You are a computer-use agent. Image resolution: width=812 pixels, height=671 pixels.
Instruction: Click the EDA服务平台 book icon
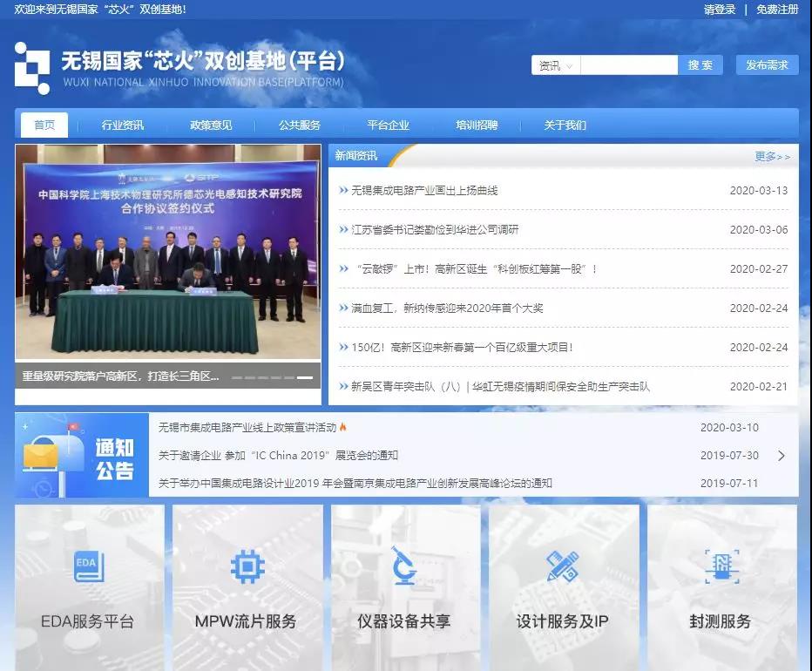click(x=89, y=566)
